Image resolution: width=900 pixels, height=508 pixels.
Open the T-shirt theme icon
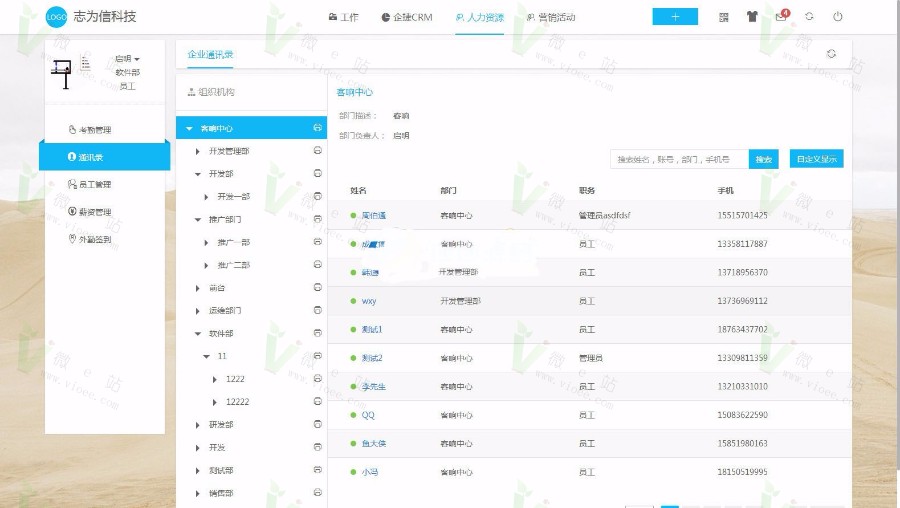752,17
